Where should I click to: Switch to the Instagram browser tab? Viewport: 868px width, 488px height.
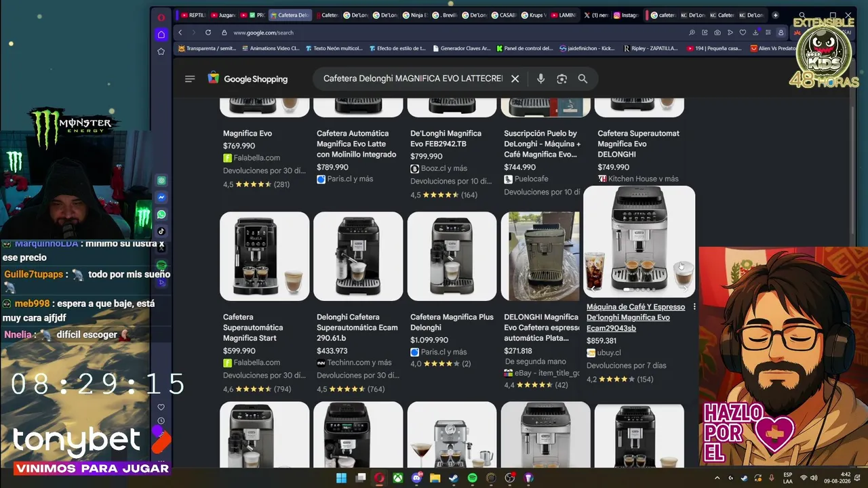(x=625, y=15)
